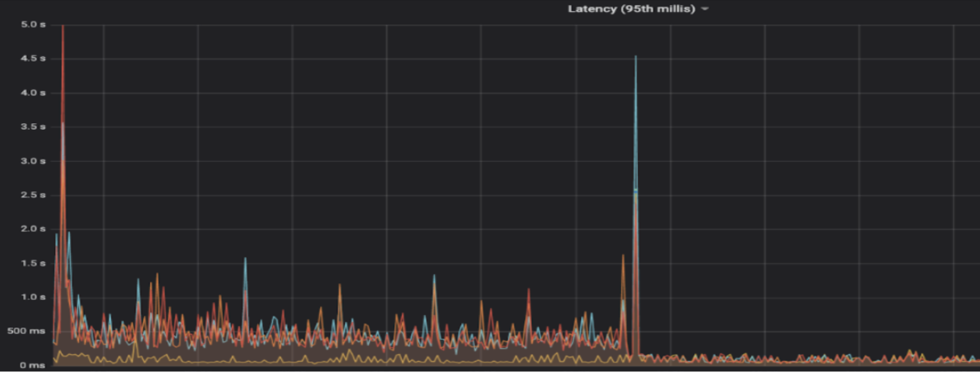The height and width of the screenshot is (372, 980).
Task: Select the 4.5 s y-axis label
Action: click(33, 58)
